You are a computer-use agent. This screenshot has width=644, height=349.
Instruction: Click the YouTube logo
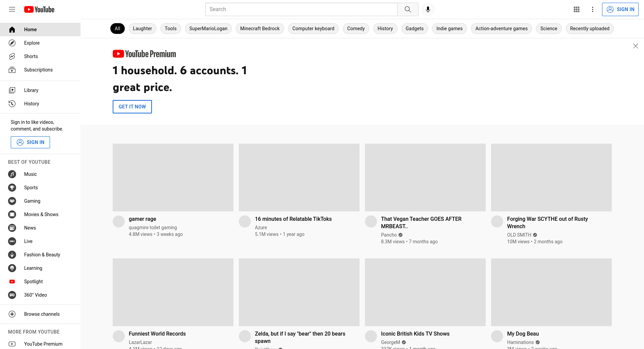pyautogui.click(x=39, y=9)
